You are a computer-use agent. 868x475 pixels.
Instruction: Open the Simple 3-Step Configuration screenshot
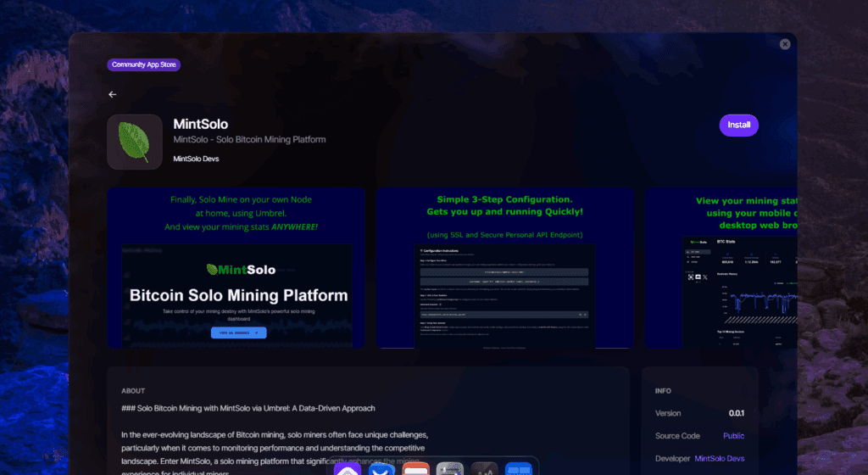click(x=505, y=268)
